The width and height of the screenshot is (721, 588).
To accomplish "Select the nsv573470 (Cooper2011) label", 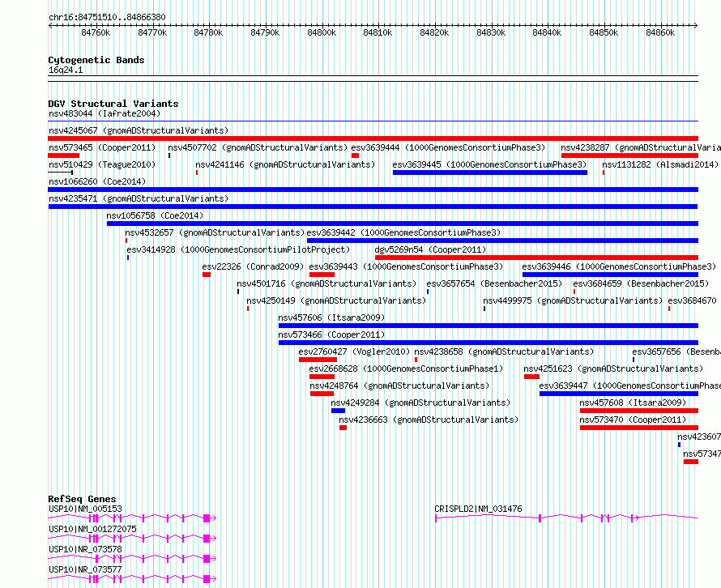I will click(633, 420).
